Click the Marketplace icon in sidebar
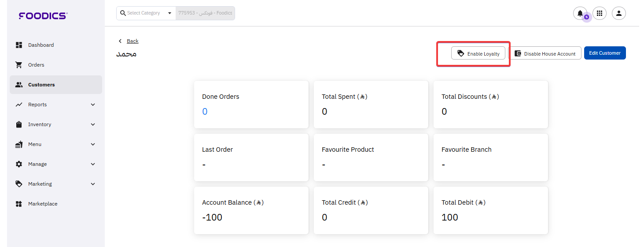 [x=19, y=204]
